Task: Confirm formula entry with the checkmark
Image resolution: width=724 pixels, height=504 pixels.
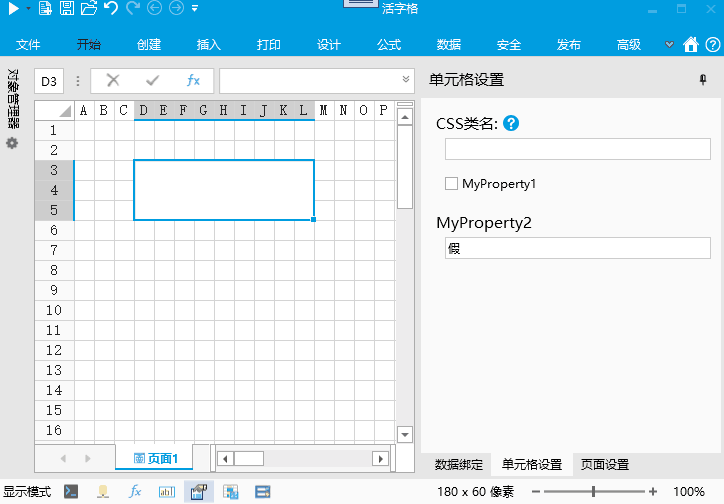Action: click(x=152, y=81)
